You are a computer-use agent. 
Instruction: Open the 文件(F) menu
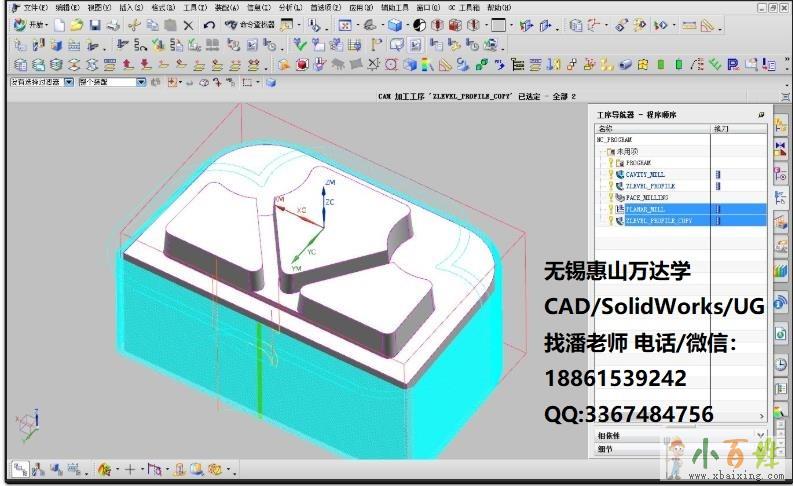(34, 7)
